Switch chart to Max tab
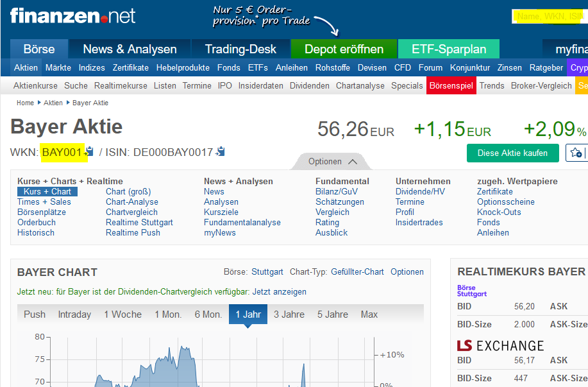Image resolution: width=588 pixels, height=387 pixels. 369,314
